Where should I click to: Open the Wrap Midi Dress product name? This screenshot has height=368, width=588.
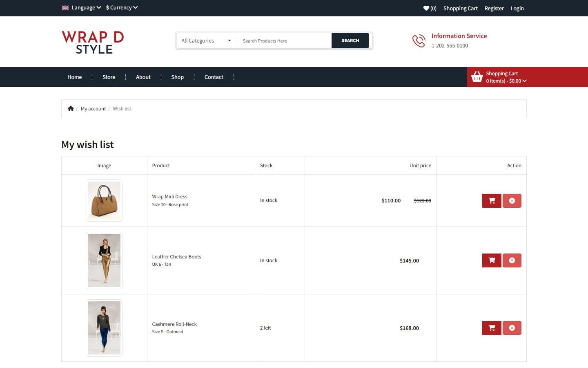click(x=170, y=197)
